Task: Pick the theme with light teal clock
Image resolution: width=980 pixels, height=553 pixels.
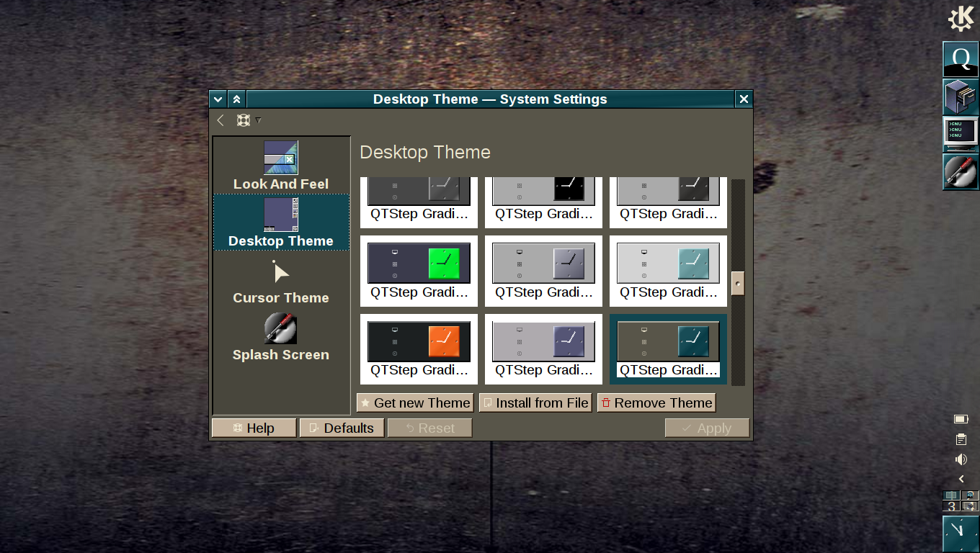Action: [669, 271]
